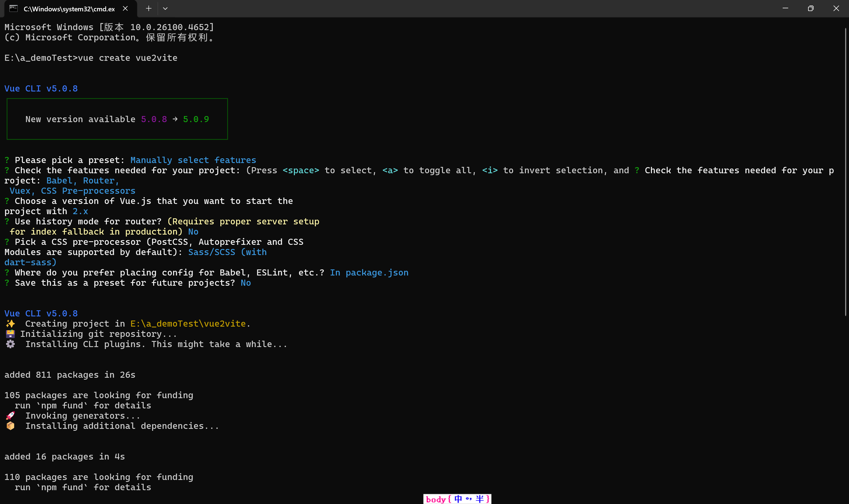Click the package icon beside Installing additional dependencies

point(11,426)
